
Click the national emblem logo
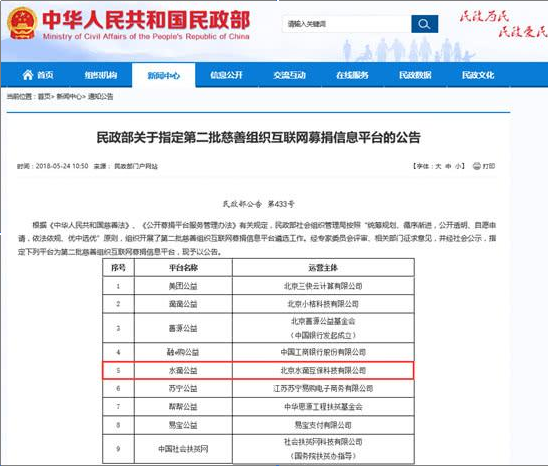(22, 23)
